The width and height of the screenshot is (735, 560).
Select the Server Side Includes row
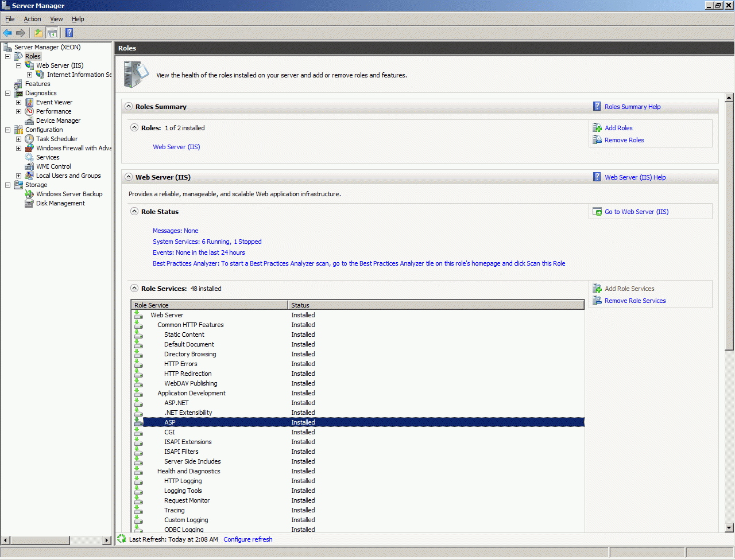(358, 461)
